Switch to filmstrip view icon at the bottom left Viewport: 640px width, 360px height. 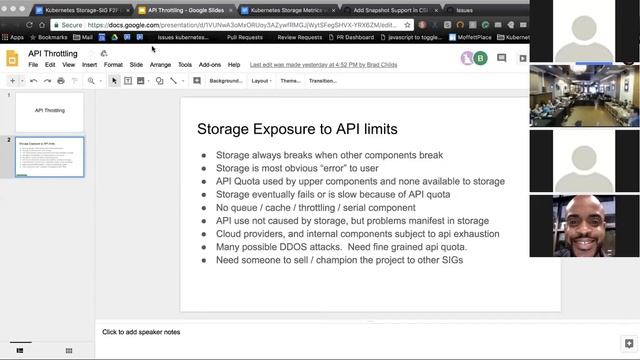tap(20, 350)
